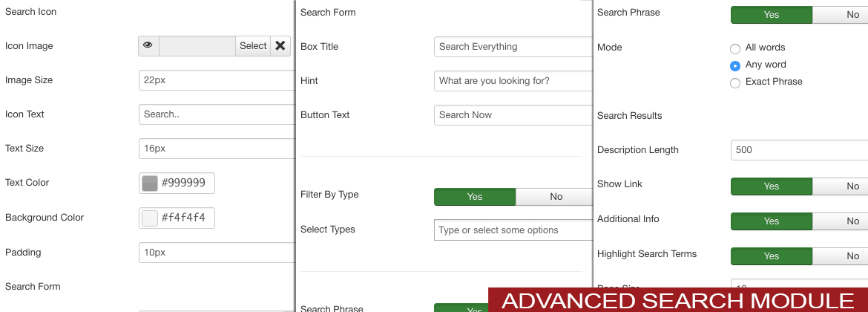This screenshot has width=868, height=312.
Task: Open the Text Color swatch picker
Action: pyautogui.click(x=150, y=183)
